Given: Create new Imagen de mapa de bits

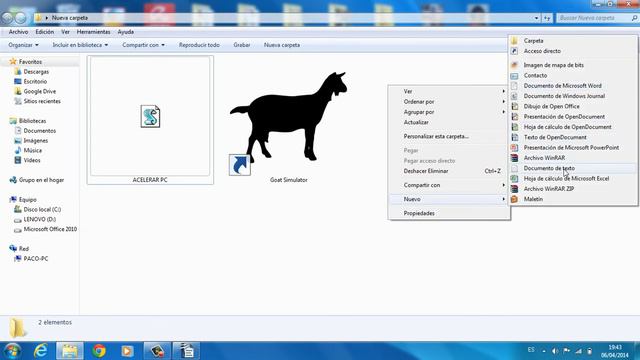Looking at the screenshot, I should point(573,65).
